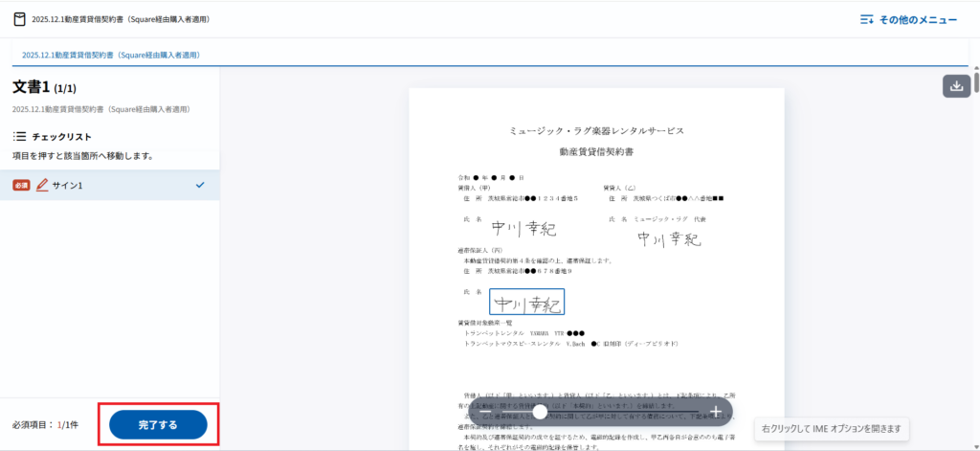Click the vertical scrollbar on the right edge
Image resolution: width=980 pixels, height=451 pixels.
975,81
